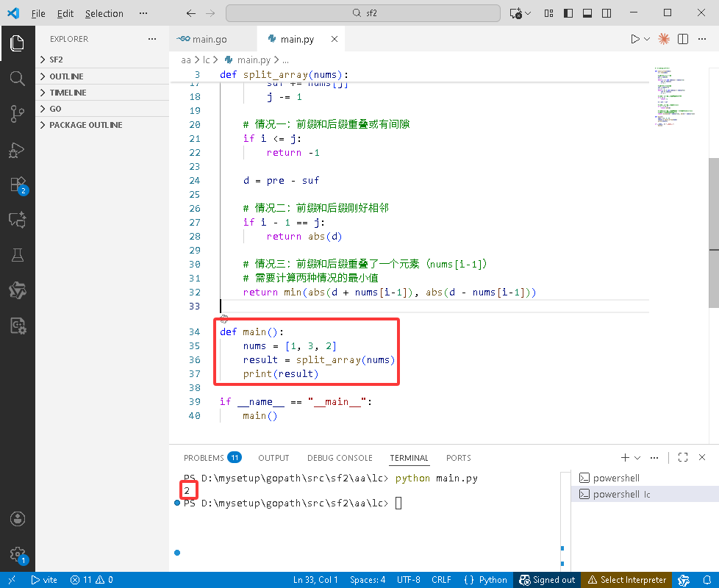Switch to the PROBLEMS panel tab
Viewport: 719px width, 588px height.
[212, 457]
